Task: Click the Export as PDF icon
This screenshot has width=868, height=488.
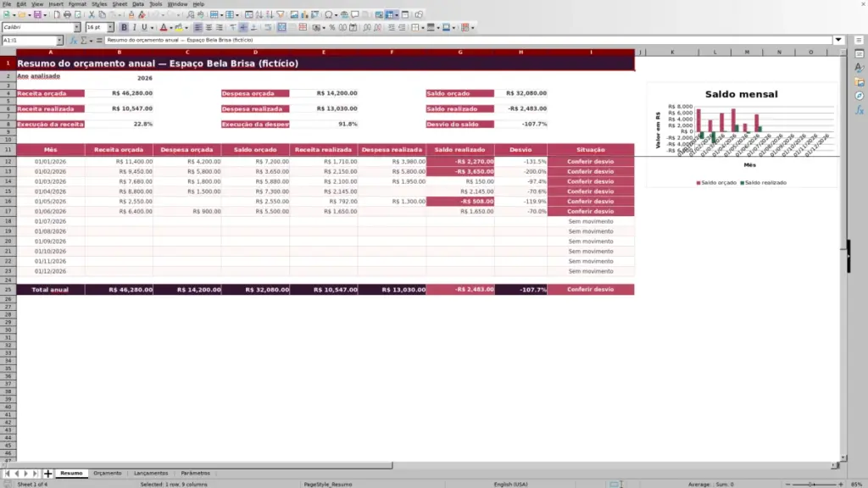Action: 57,15
